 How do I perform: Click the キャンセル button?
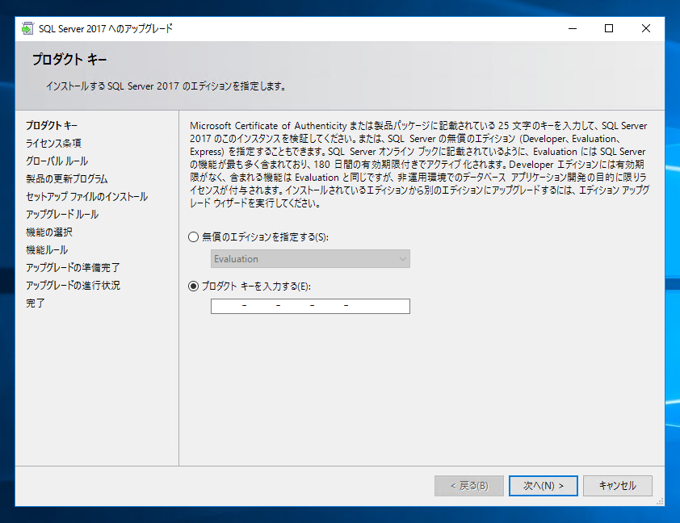618,486
